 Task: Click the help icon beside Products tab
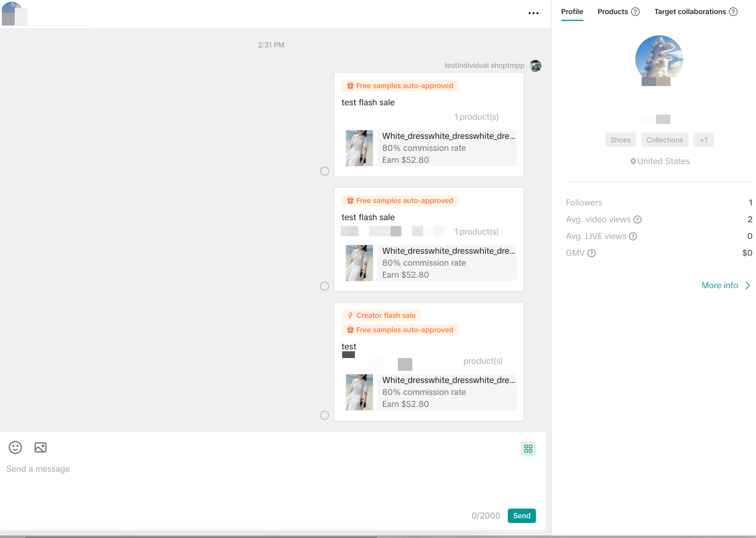pos(635,12)
